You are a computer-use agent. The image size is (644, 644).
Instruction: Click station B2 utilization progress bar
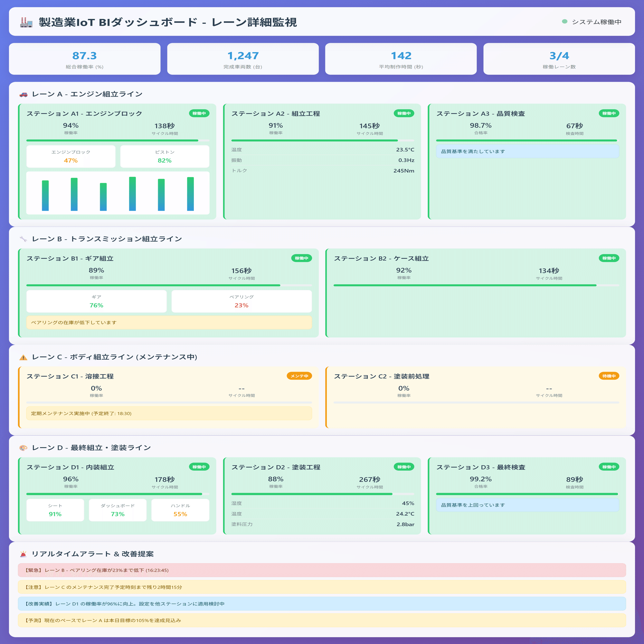(476, 285)
